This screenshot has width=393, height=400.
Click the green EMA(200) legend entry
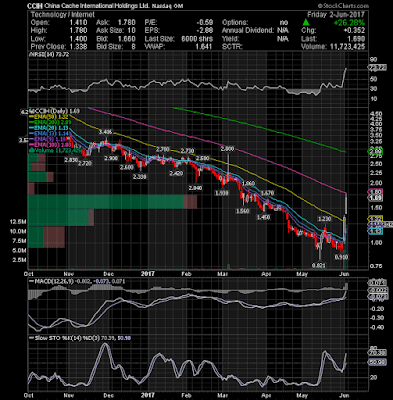(x=50, y=122)
